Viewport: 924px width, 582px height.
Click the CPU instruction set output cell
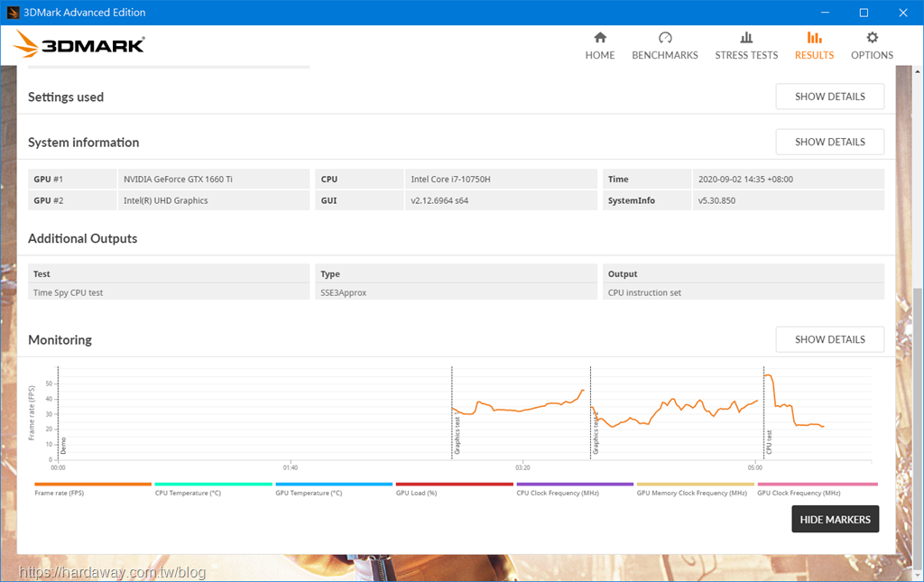tap(744, 292)
